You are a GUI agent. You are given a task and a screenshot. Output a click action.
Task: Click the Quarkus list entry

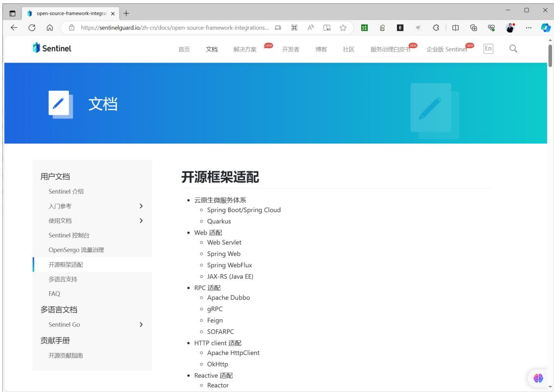click(x=219, y=221)
